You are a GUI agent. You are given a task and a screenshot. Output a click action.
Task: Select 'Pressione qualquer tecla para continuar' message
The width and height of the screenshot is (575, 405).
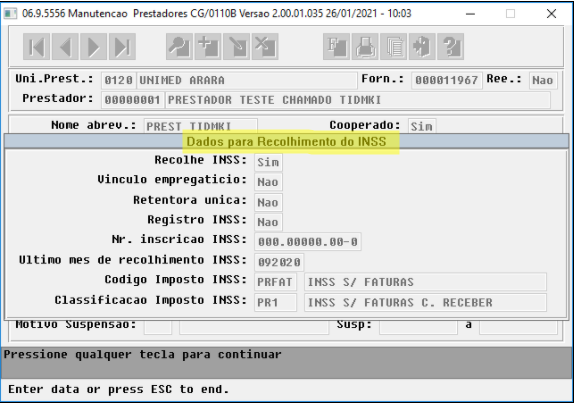143,355
